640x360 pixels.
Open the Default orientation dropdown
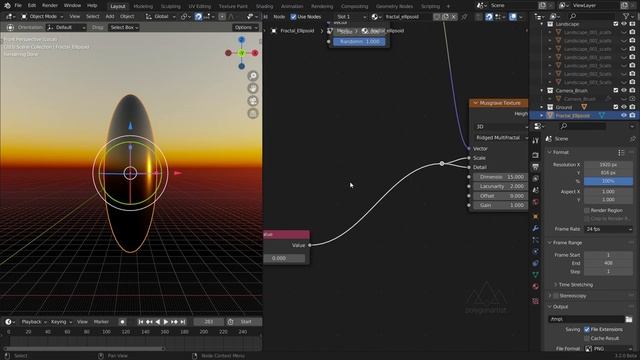pos(66,27)
